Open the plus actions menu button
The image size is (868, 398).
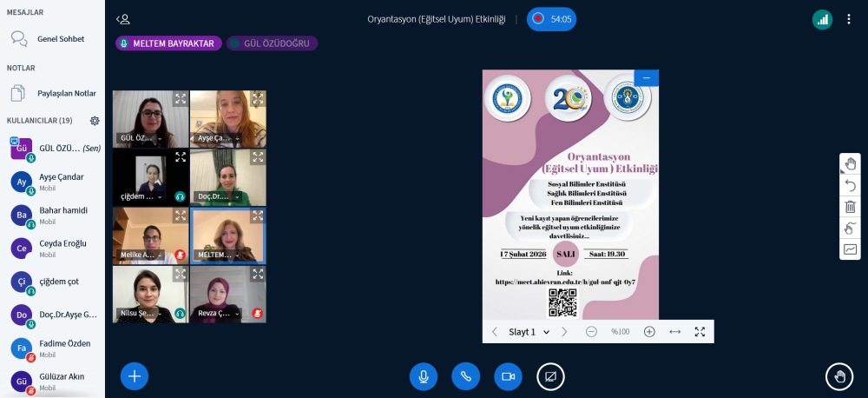point(135,375)
